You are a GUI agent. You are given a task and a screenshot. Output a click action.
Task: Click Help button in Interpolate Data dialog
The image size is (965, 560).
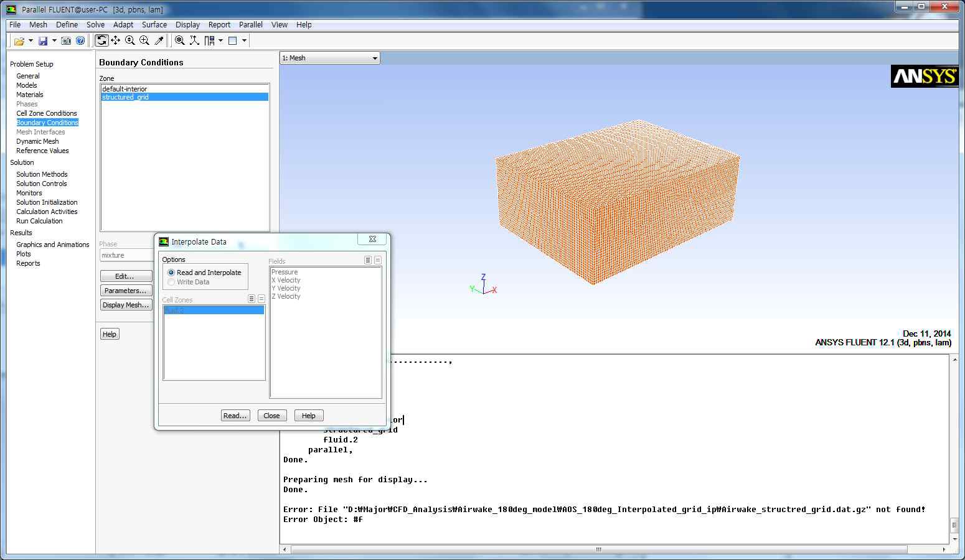309,416
